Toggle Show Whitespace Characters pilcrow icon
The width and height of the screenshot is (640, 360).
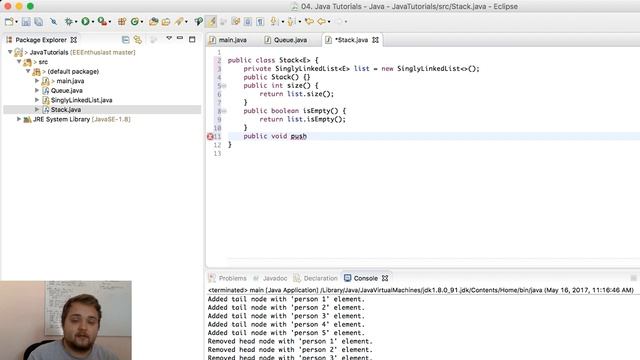pyautogui.click(x=260, y=21)
